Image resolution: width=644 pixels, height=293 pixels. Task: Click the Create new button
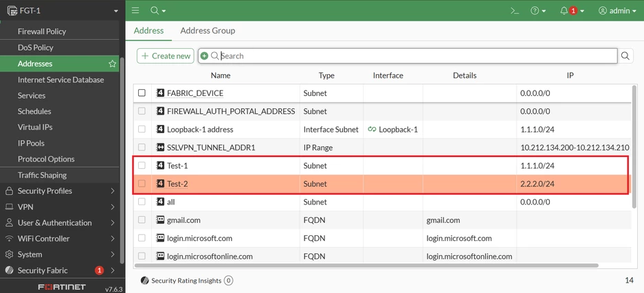pos(166,56)
